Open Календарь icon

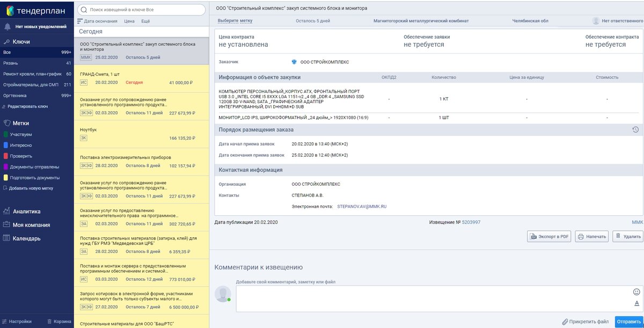pyautogui.click(x=7, y=238)
